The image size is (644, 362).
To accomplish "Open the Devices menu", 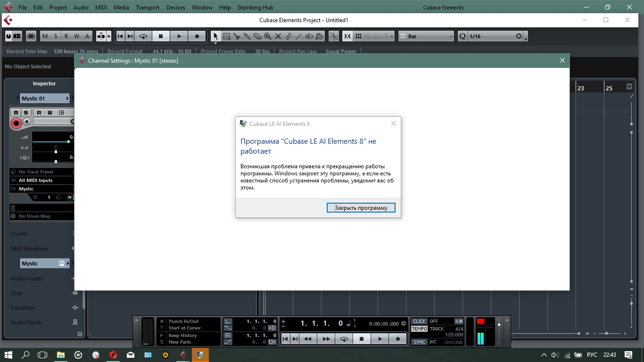I will click(176, 8).
